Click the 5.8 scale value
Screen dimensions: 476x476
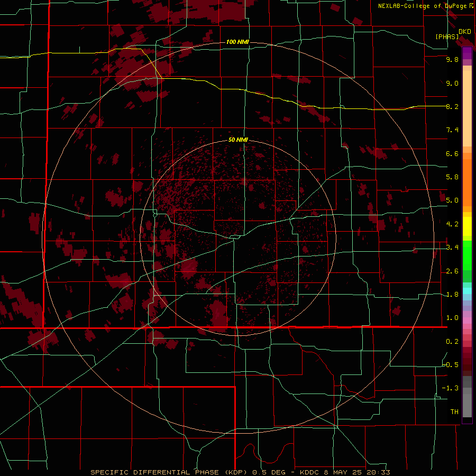[x=452, y=177]
